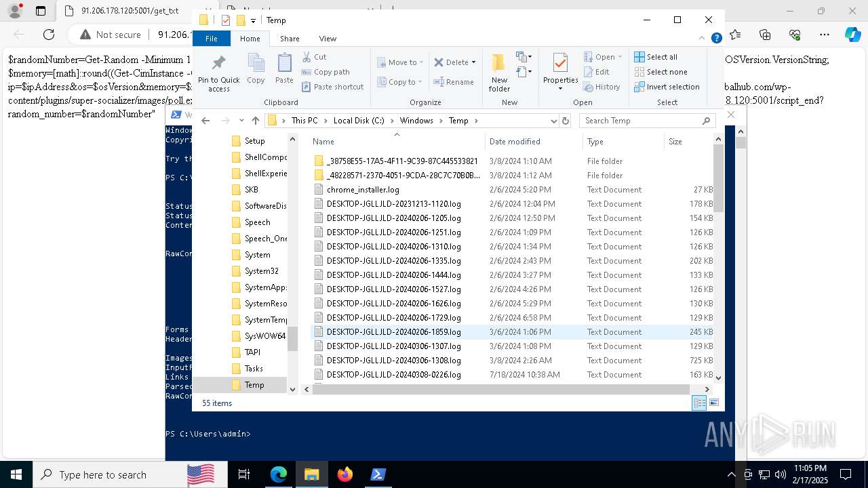Click the horizontal scrollbar of file list
868x488 pixels.
pos(500,389)
